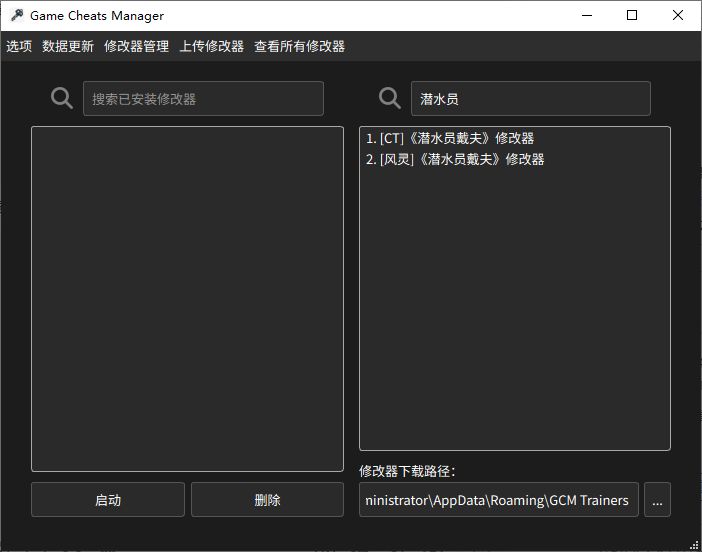Select [CT]《潜水员戴夫》修改器 result

point(515,138)
